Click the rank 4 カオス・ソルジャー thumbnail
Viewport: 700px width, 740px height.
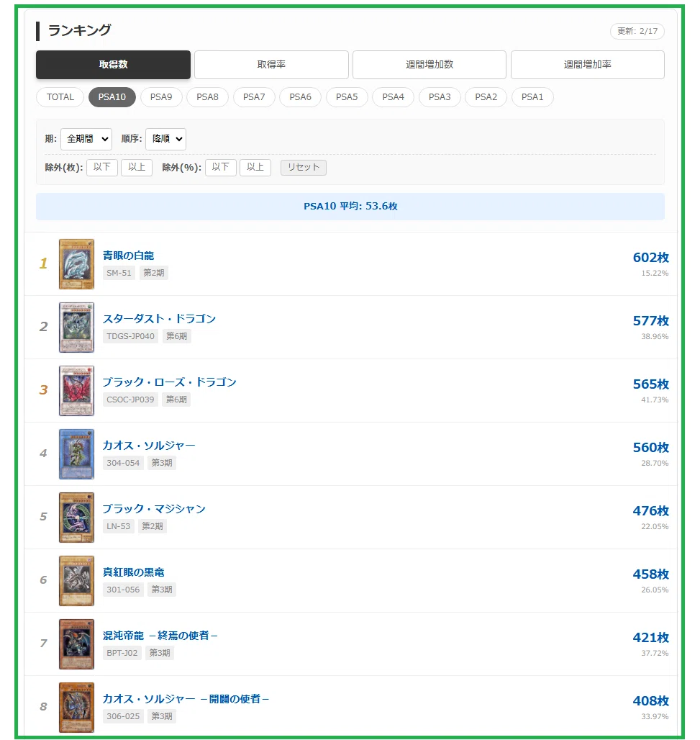[x=76, y=454]
